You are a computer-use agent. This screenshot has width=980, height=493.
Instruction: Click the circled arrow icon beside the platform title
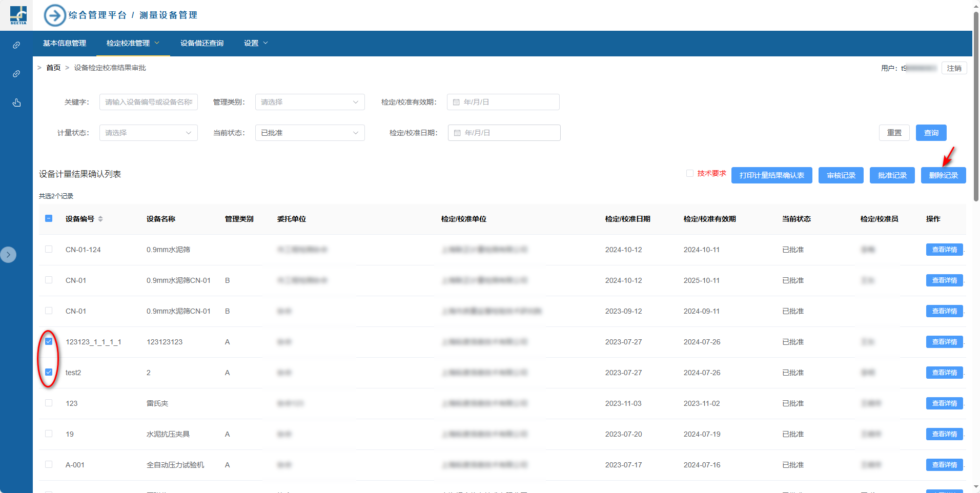click(55, 15)
